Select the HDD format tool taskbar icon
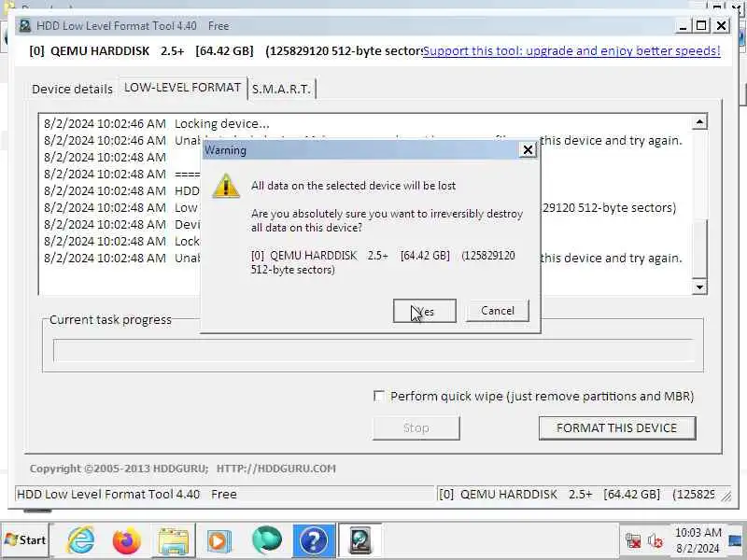 click(x=359, y=540)
